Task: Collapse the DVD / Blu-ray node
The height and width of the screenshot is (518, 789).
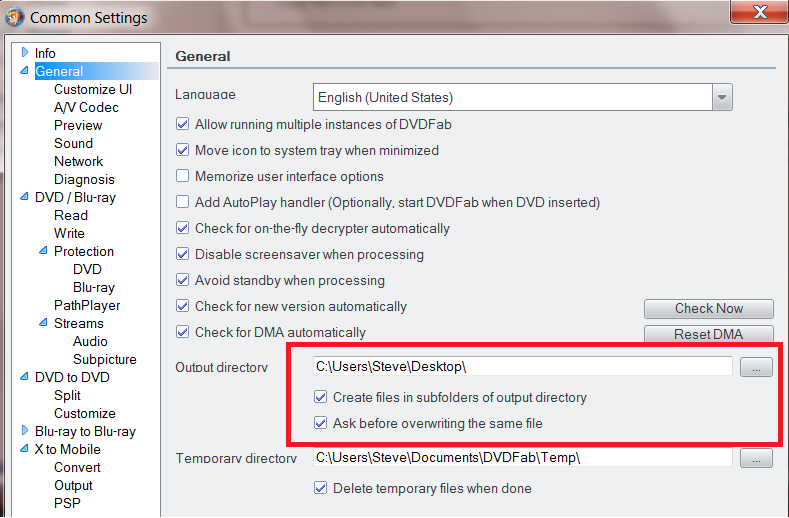Action: click(x=24, y=197)
